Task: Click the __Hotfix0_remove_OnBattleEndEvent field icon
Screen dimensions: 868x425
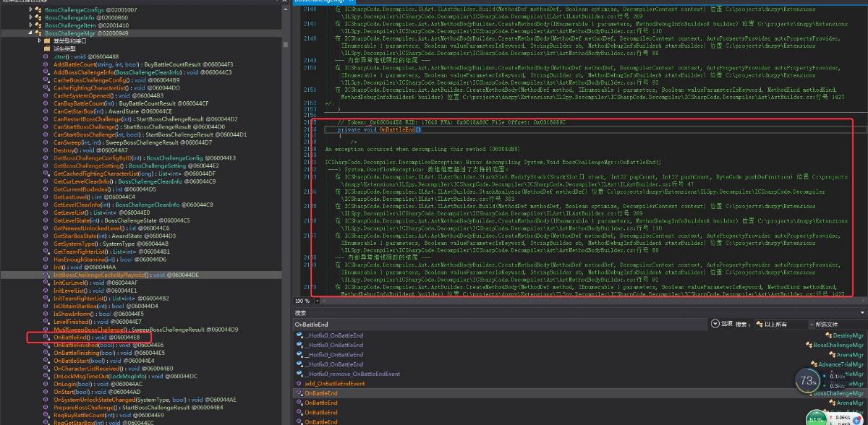Action: (x=299, y=374)
